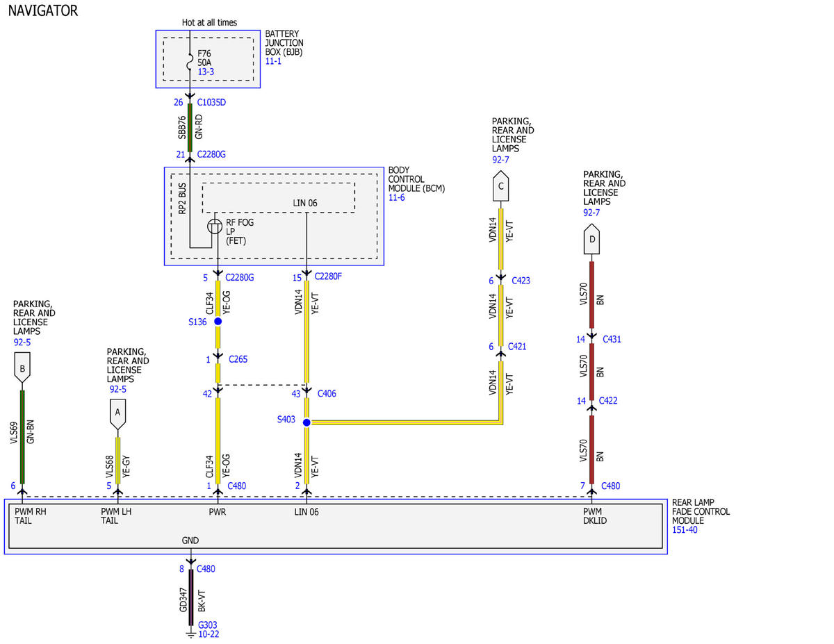
Task: Click the GD347 wire label
Action: pyautogui.click(x=183, y=600)
